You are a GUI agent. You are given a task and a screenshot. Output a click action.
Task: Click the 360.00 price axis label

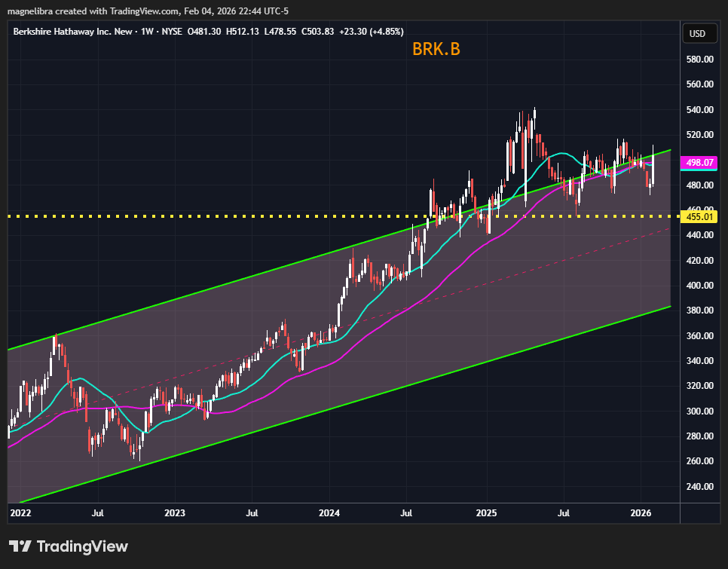(x=699, y=336)
